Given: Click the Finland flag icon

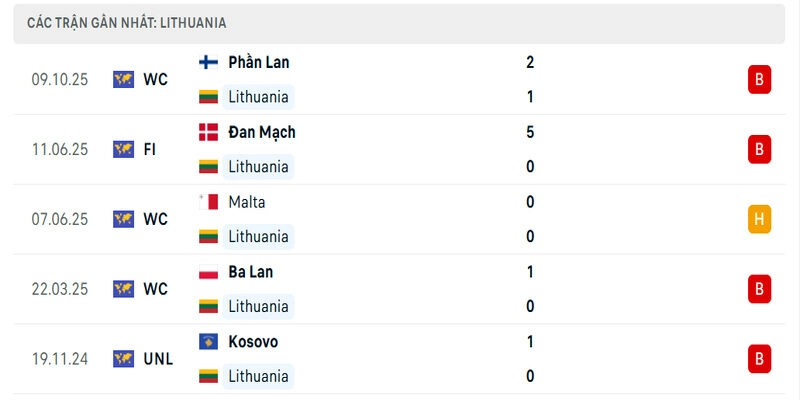Looking at the screenshot, I should (208, 62).
